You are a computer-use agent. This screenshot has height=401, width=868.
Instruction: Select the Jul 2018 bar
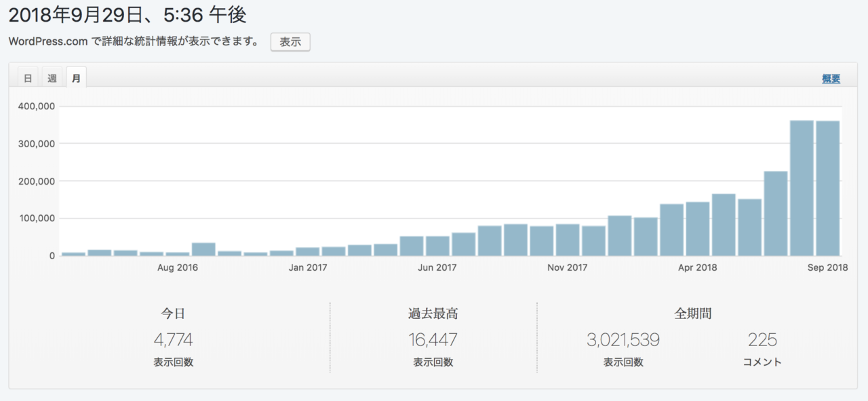coord(776,214)
